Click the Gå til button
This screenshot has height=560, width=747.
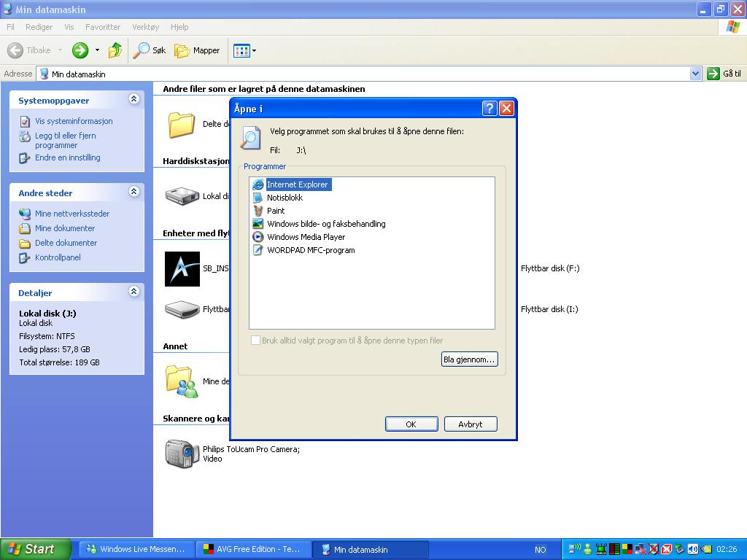[x=724, y=74]
